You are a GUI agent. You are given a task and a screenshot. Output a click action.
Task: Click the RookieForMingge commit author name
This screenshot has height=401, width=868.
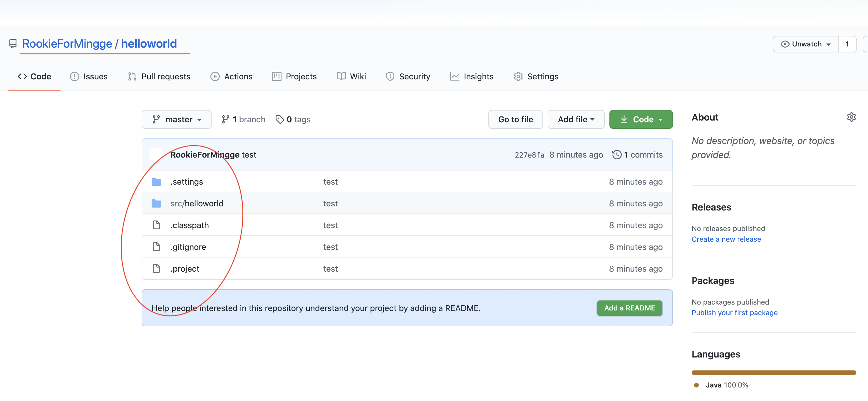point(205,154)
